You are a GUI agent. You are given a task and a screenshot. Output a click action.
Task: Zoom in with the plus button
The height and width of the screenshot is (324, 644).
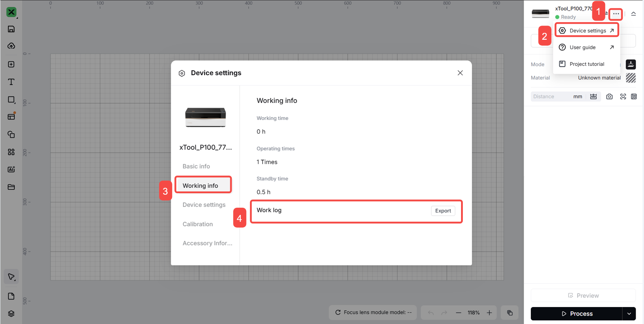489,313
